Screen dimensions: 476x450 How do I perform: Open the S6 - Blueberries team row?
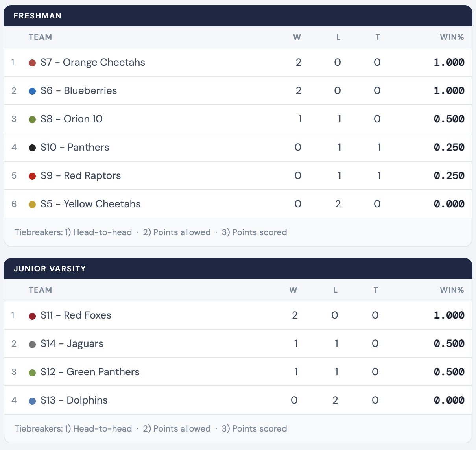pyautogui.click(x=79, y=91)
